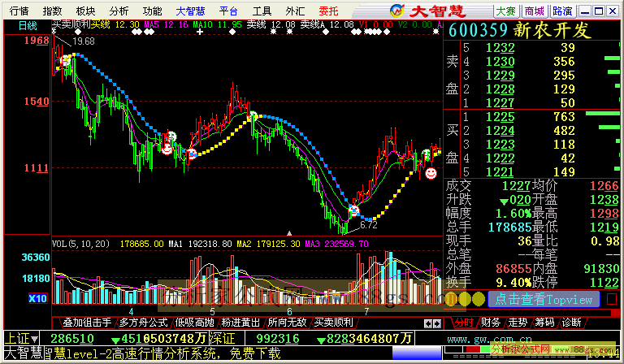Open the 行情 menu
The height and width of the screenshot is (364, 624).
coord(19,11)
